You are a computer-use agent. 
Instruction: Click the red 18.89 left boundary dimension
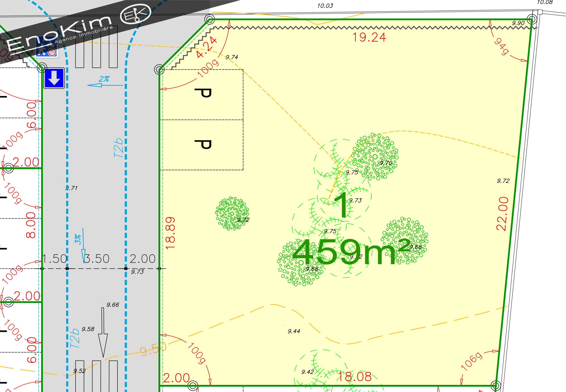(170, 233)
